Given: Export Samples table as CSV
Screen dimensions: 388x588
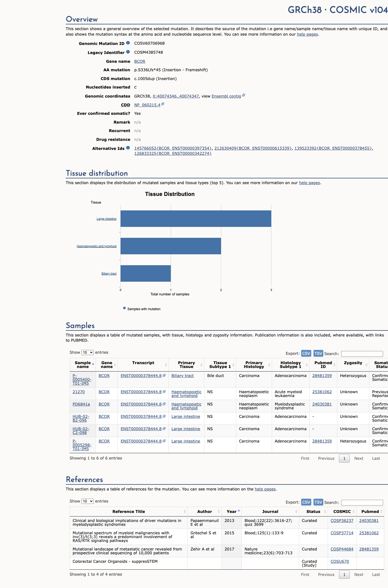Looking at the screenshot, I should pyautogui.click(x=306, y=353).
